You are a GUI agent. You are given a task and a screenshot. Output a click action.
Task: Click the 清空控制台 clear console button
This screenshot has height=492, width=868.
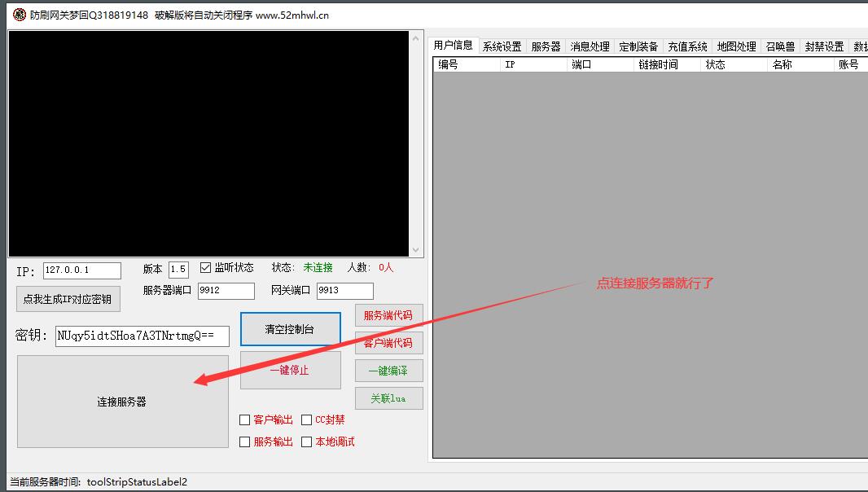290,330
